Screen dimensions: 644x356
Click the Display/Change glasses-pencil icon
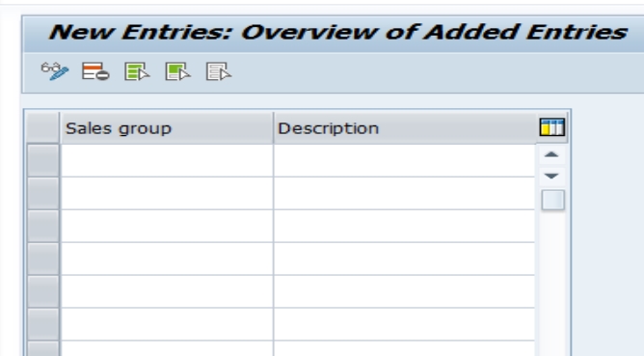point(55,71)
